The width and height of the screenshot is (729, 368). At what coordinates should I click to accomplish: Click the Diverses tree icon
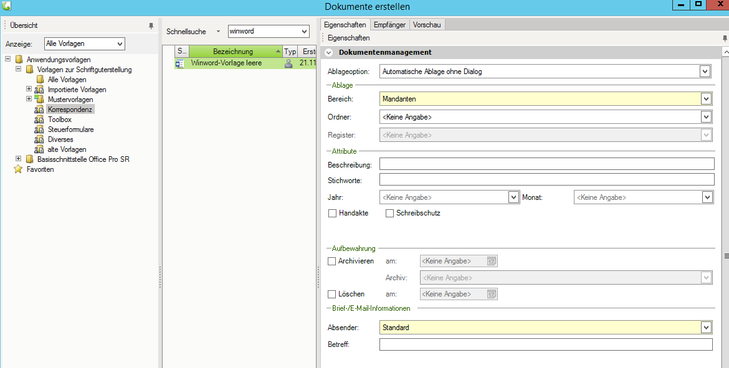tap(39, 139)
